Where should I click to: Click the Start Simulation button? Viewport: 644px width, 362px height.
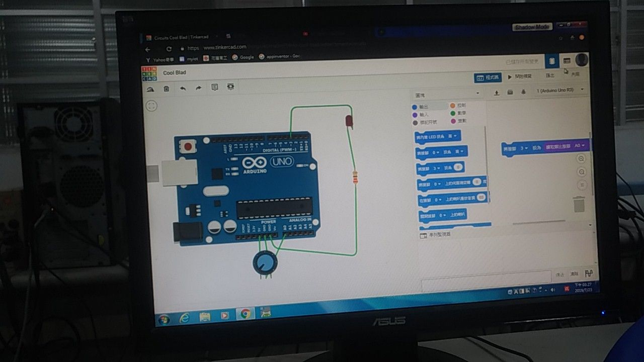click(x=520, y=77)
